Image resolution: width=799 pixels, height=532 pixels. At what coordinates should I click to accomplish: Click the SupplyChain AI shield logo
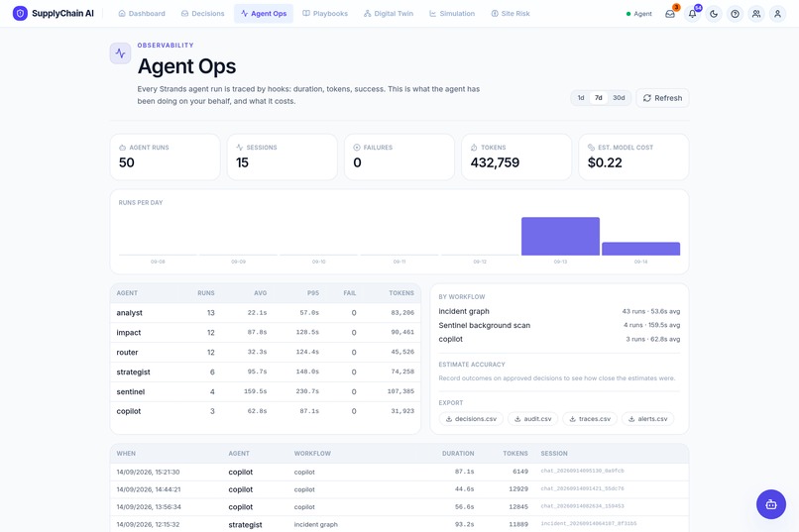tap(20, 13)
